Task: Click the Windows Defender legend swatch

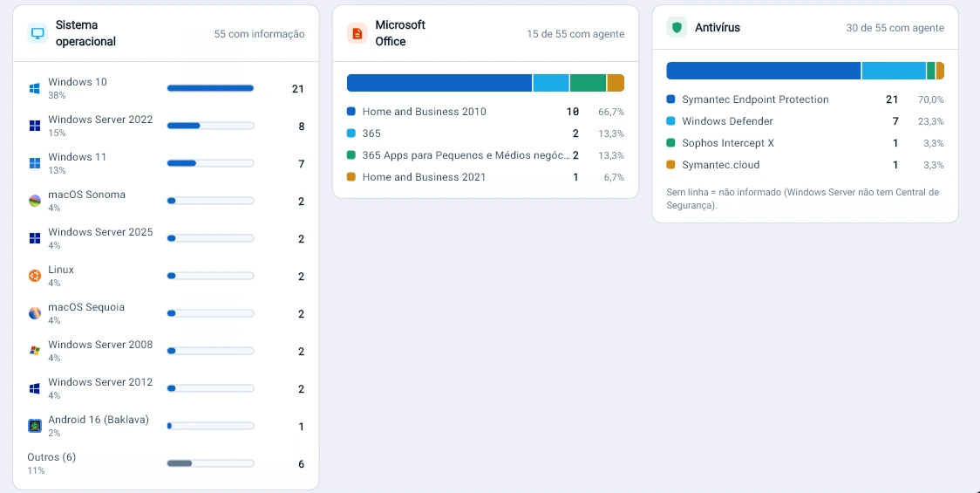Action: pyautogui.click(x=671, y=121)
